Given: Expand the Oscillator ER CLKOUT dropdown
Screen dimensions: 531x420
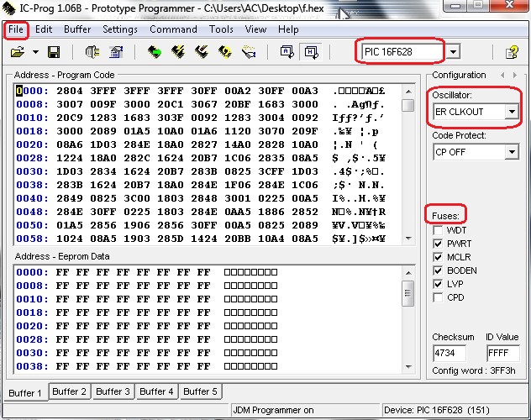Looking at the screenshot, I should click(x=511, y=112).
